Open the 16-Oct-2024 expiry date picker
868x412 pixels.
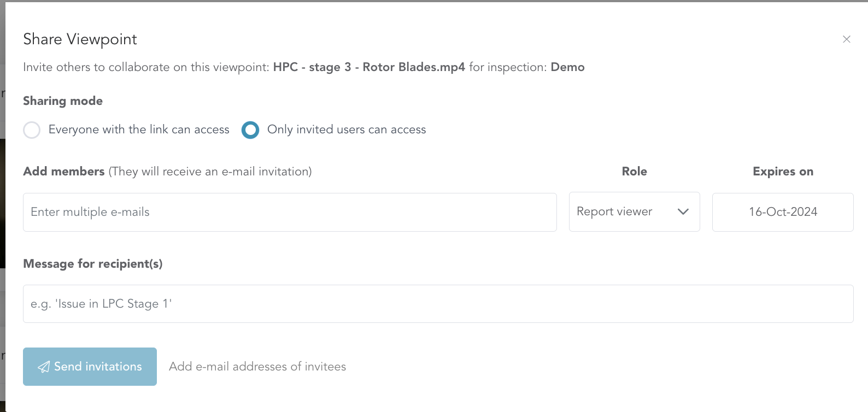782,212
